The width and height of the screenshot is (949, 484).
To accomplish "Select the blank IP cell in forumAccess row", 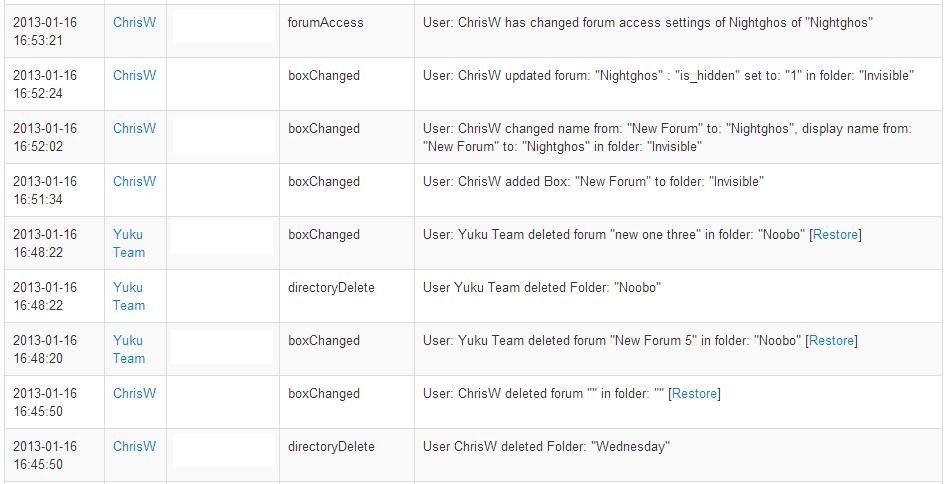I will [223, 31].
